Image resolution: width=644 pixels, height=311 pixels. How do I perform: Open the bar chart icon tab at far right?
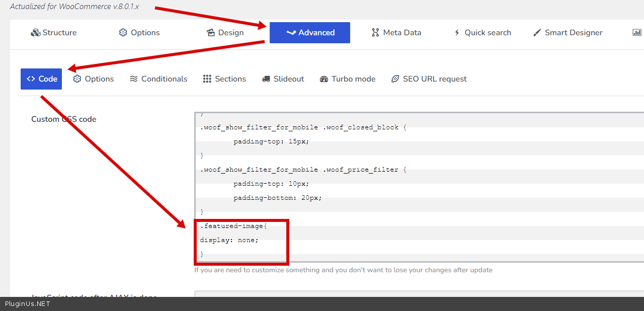click(x=637, y=33)
